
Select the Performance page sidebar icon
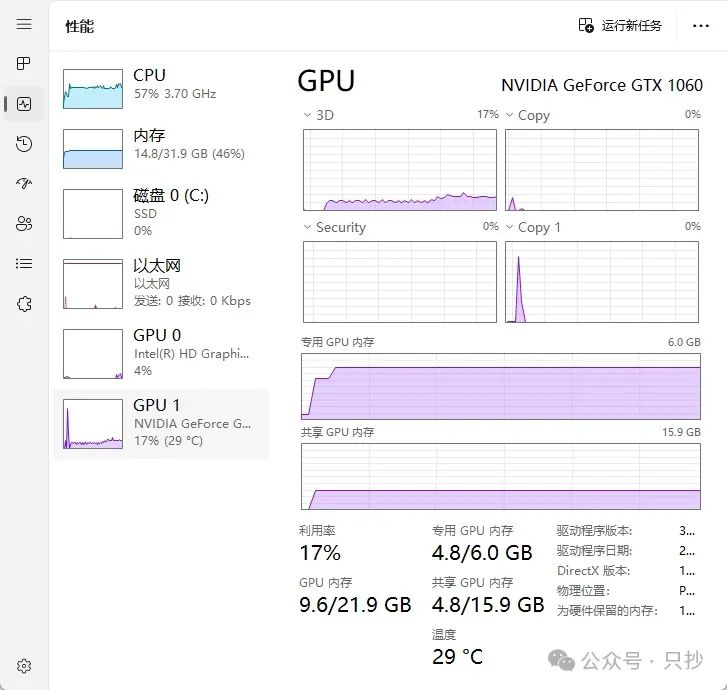[24, 104]
